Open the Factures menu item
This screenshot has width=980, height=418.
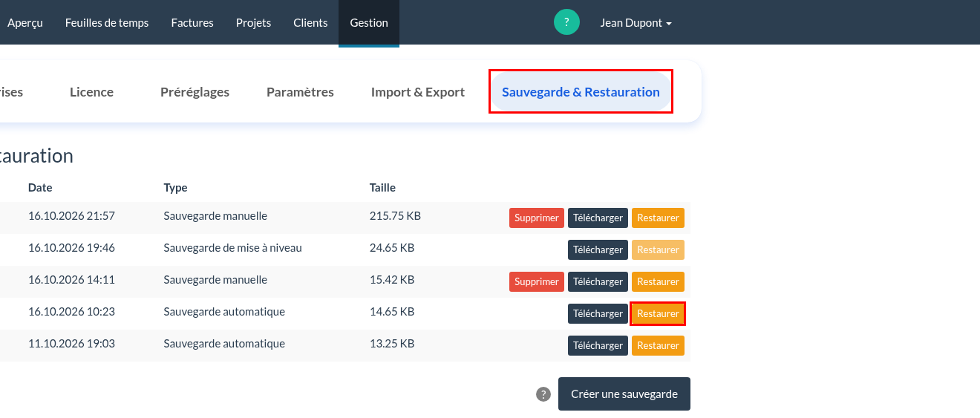point(192,22)
